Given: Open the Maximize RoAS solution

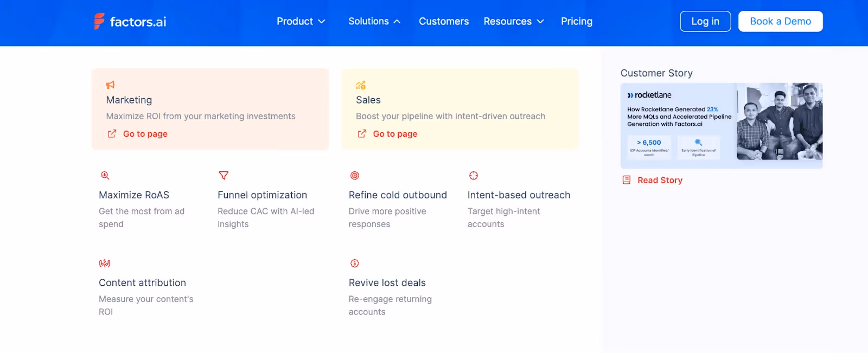Looking at the screenshot, I should coord(134,195).
